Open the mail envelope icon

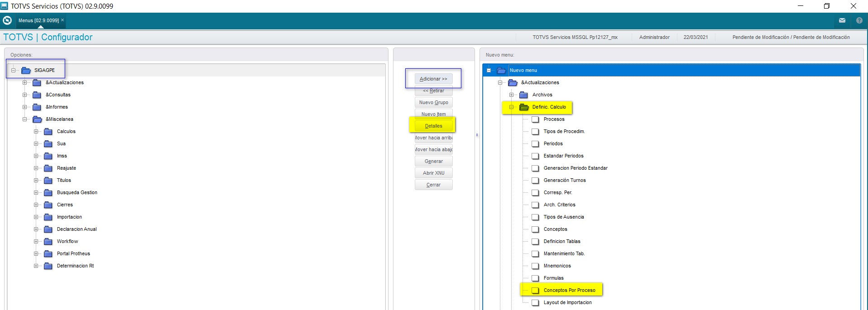(x=842, y=20)
